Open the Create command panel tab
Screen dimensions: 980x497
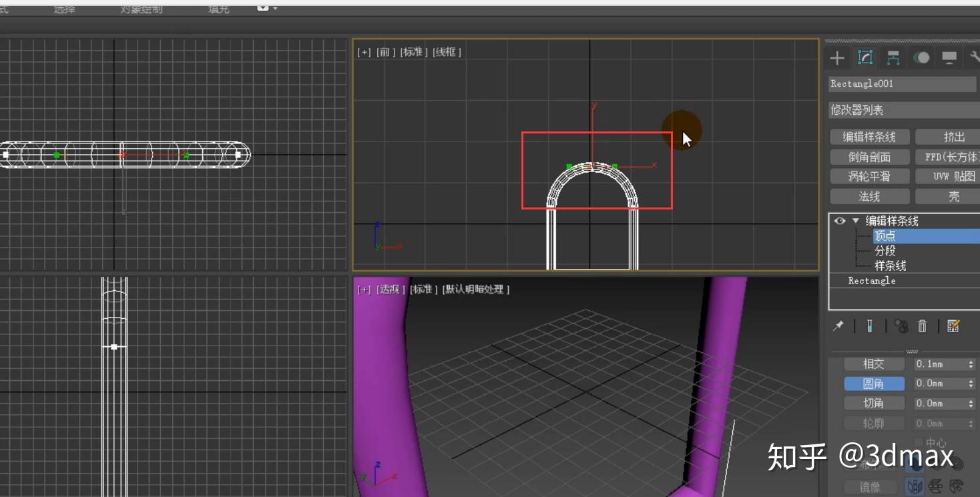coord(836,58)
